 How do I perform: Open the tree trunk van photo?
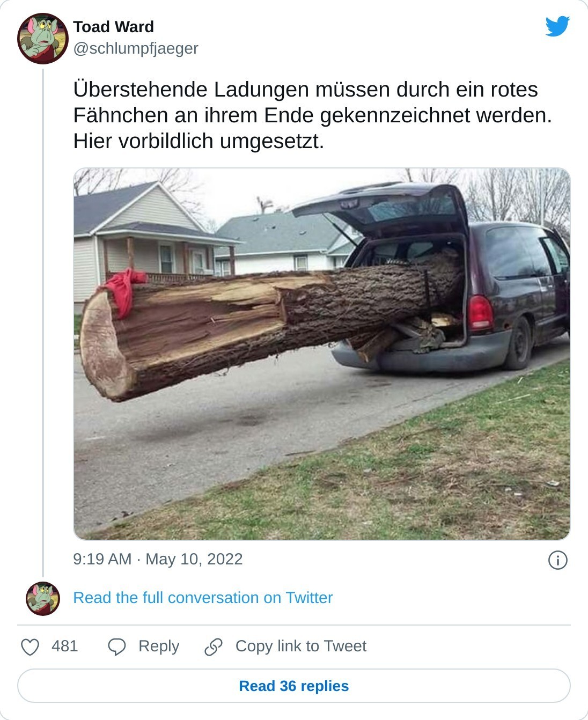pyautogui.click(x=322, y=354)
